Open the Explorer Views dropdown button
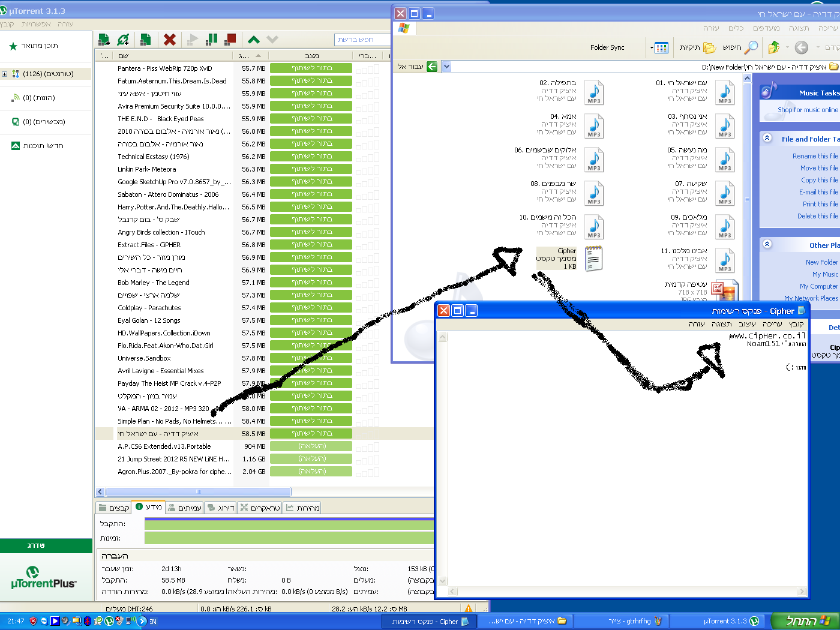 pyautogui.click(x=659, y=47)
